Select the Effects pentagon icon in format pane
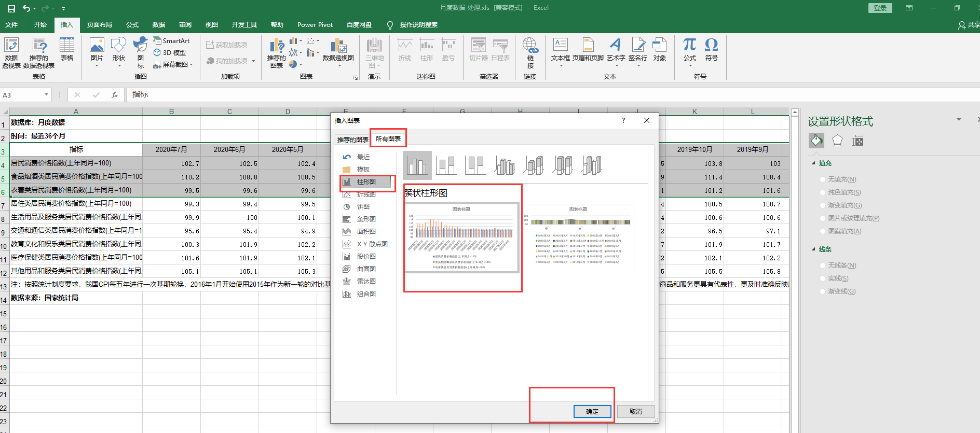 837,141
